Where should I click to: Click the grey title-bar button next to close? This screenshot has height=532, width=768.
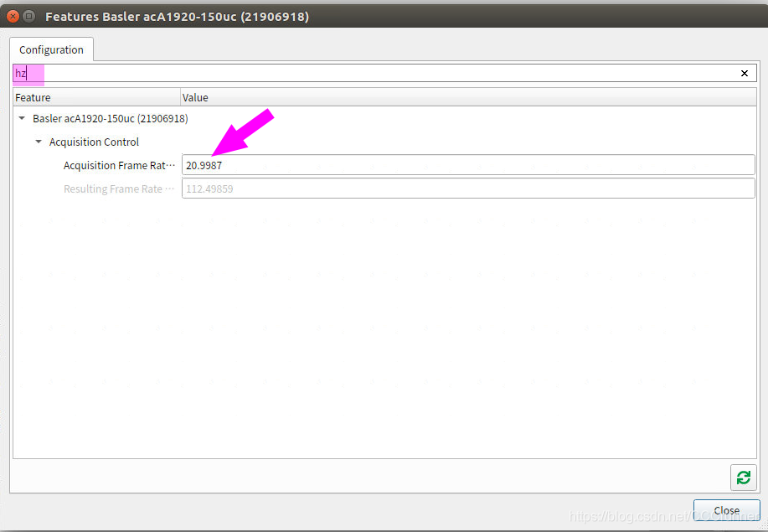point(29,16)
